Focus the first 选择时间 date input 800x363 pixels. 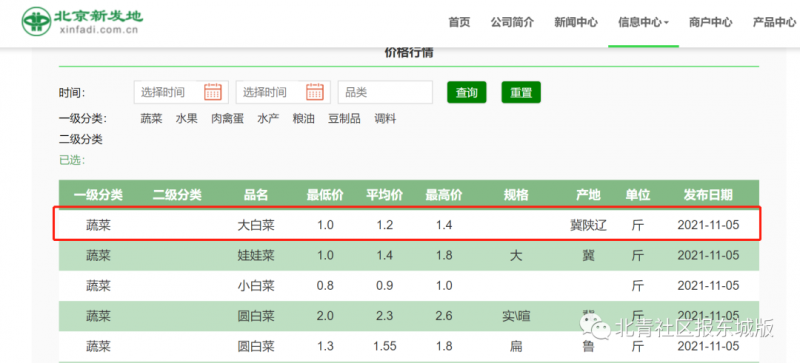pyautogui.click(x=181, y=92)
